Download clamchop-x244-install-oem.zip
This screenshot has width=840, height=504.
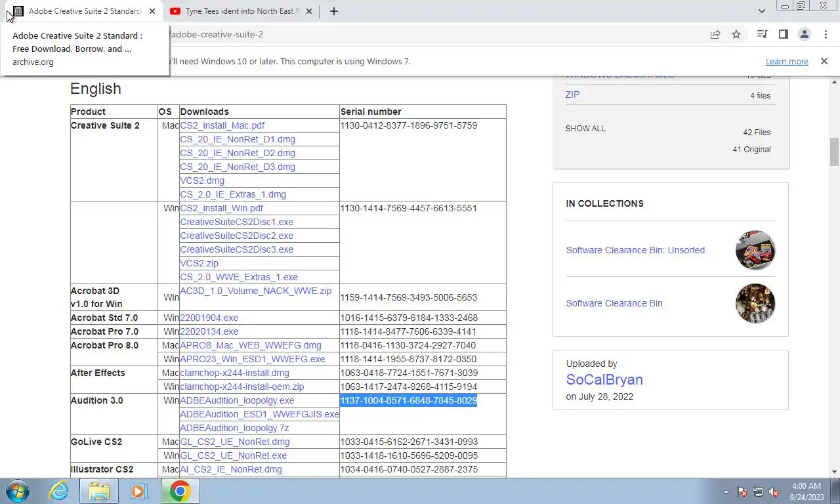coord(242,387)
